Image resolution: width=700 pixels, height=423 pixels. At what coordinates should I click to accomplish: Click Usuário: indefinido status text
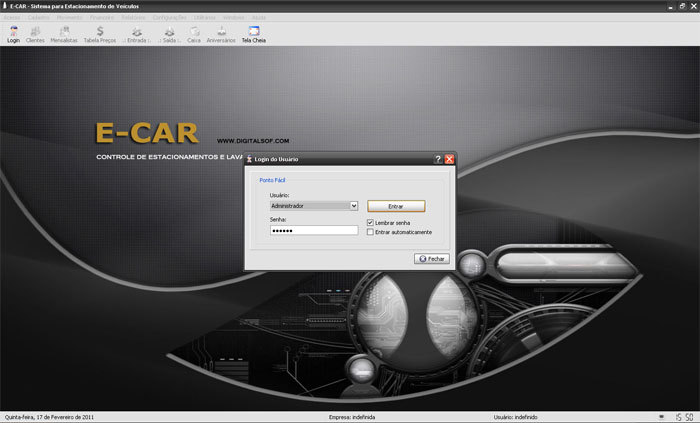coord(515,417)
